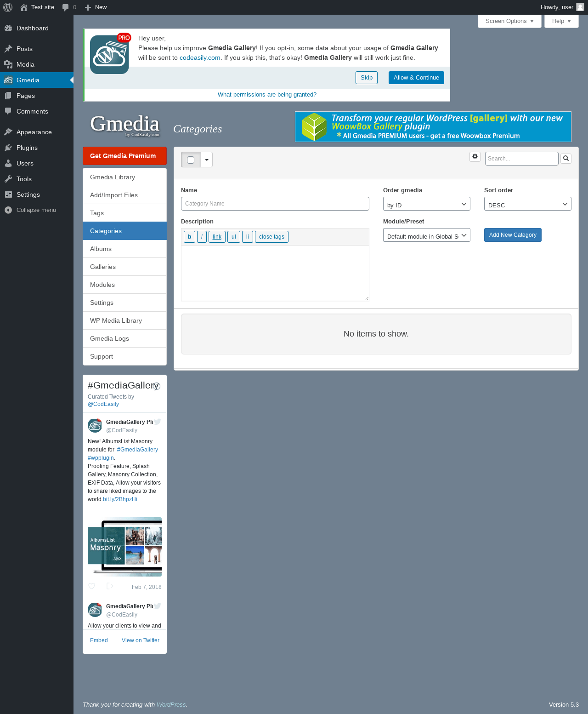Click the li editor button
Image resolution: width=588 pixels, height=714 pixels.
point(248,237)
